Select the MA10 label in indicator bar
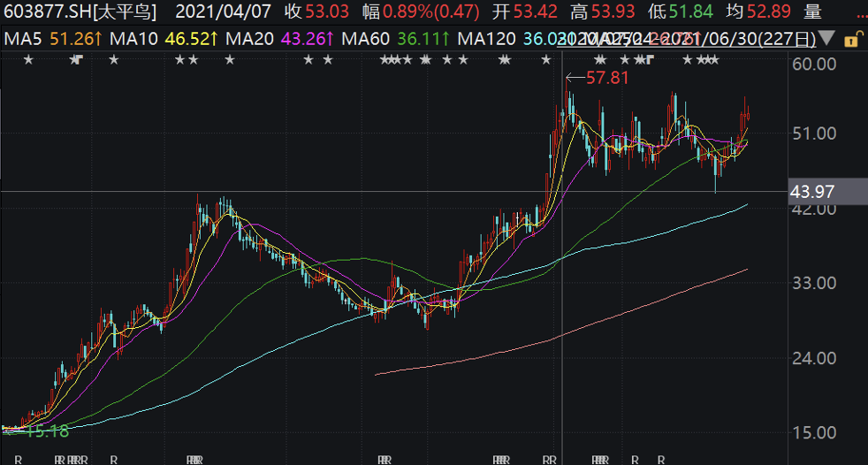This screenshot has width=868, height=465. click(x=133, y=39)
